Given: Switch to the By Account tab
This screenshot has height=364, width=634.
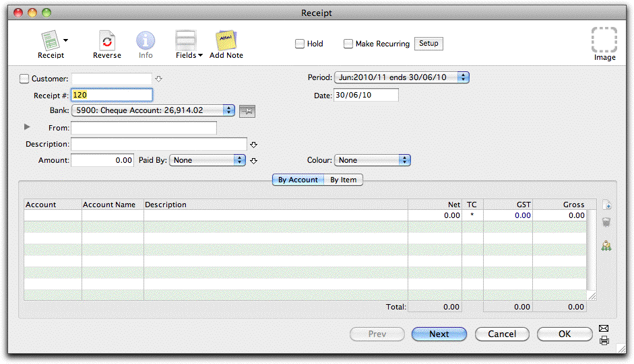Looking at the screenshot, I should (298, 180).
